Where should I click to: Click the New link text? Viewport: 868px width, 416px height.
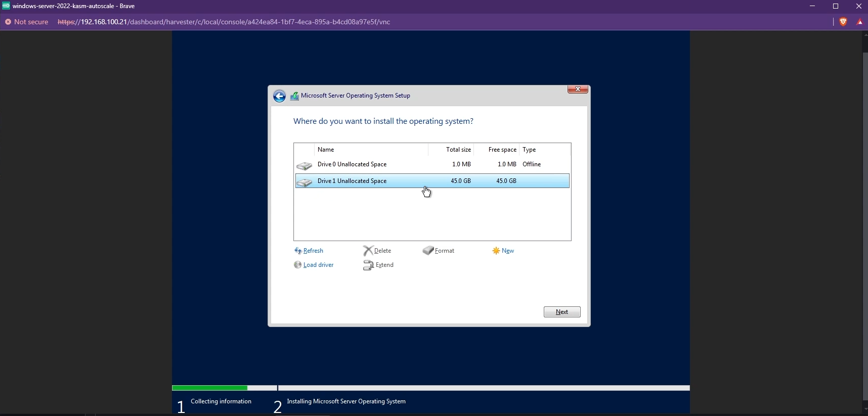coord(508,251)
